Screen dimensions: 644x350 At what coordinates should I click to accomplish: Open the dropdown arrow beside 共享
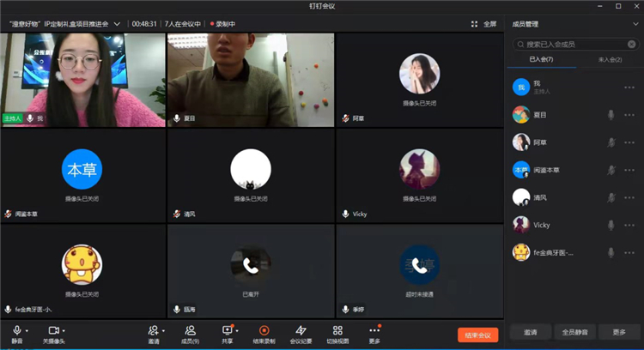237,331
